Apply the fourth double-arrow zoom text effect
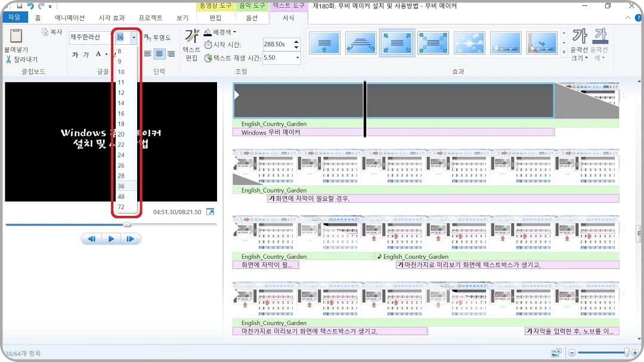The height and width of the screenshot is (362, 644). pyautogui.click(x=434, y=43)
